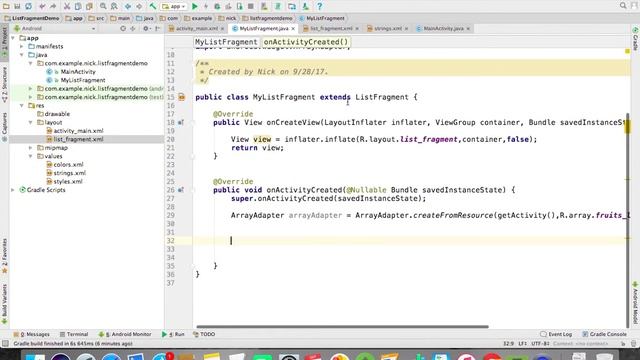Open the Run tool window
The image size is (640, 360).
point(173,334)
